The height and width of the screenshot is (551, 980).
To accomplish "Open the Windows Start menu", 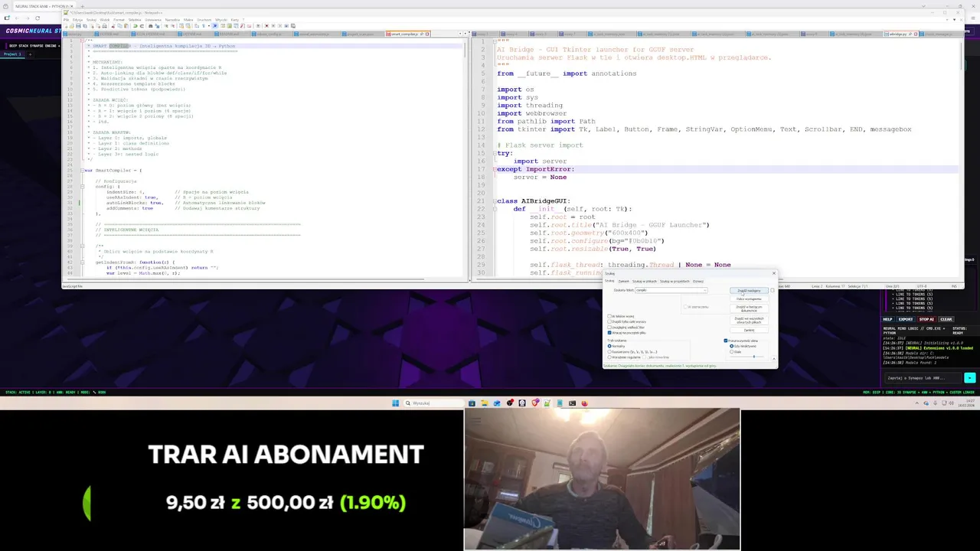I will coord(396,403).
